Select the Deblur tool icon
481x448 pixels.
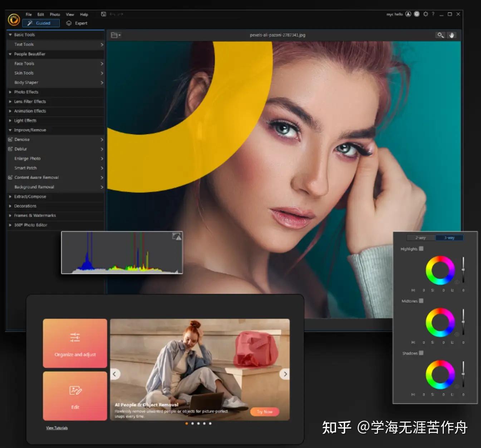click(10, 149)
